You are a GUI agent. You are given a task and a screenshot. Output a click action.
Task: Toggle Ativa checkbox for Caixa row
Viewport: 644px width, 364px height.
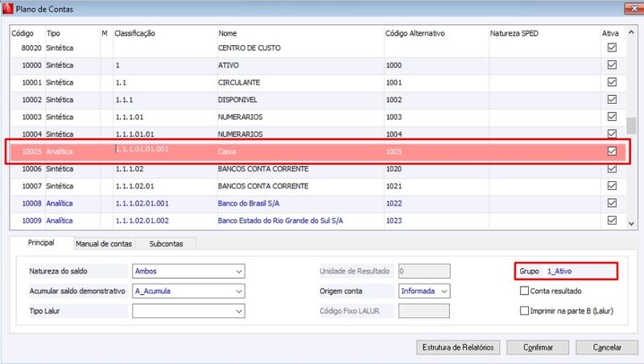pyautogui.click(x=612, y=151)
